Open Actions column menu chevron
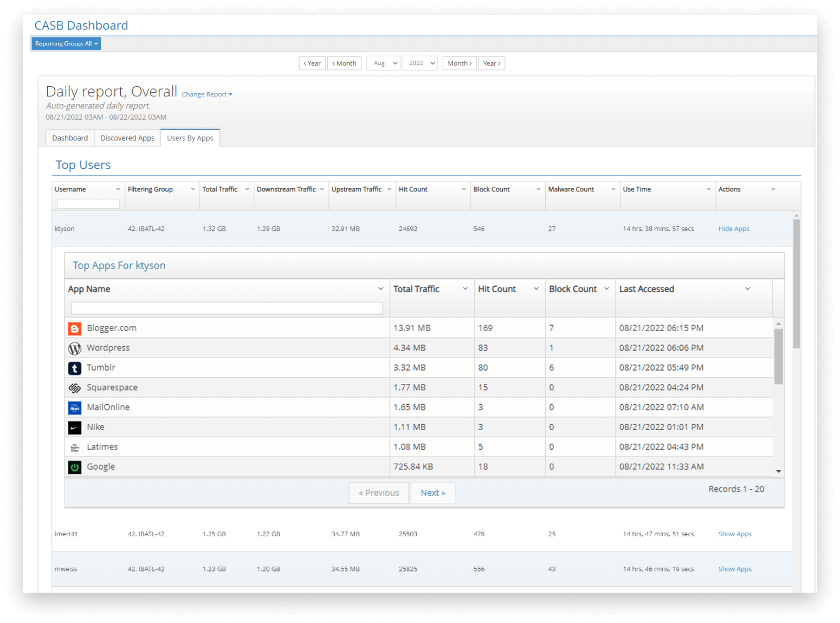840x623 pixels. [773, 189]
